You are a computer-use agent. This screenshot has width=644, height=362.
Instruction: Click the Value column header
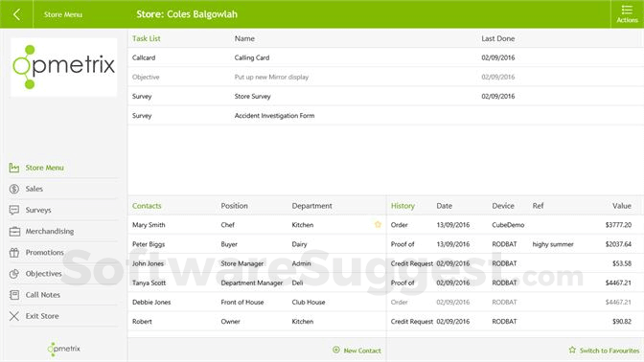[x=621, y=206]
